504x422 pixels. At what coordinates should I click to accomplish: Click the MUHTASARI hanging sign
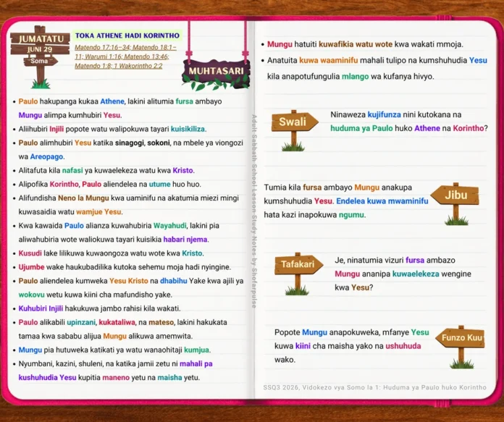(216, 72)
